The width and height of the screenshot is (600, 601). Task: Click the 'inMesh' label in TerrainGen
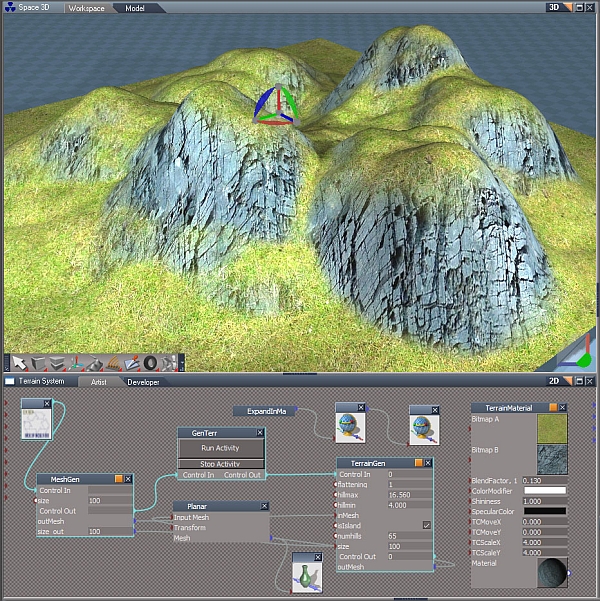348,516
